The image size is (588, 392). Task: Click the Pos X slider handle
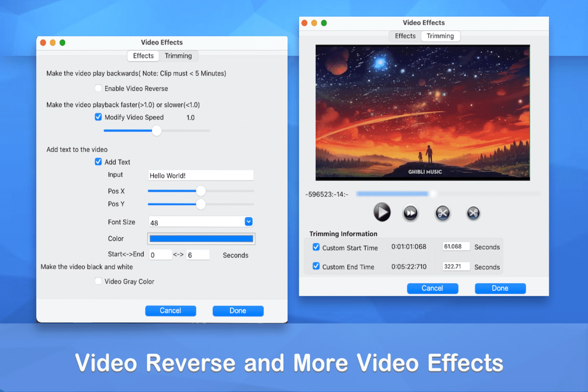(200, 191)
